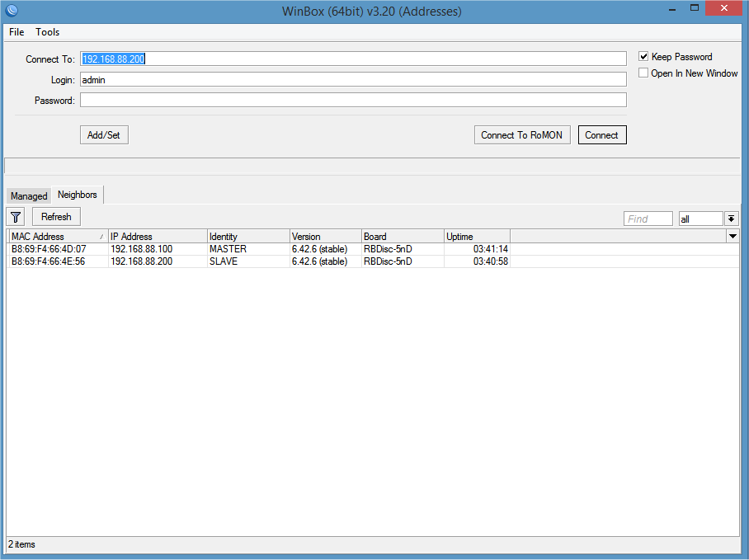
Task: Expand the column chooser dropdown at table right
Action: coord(733,237)
